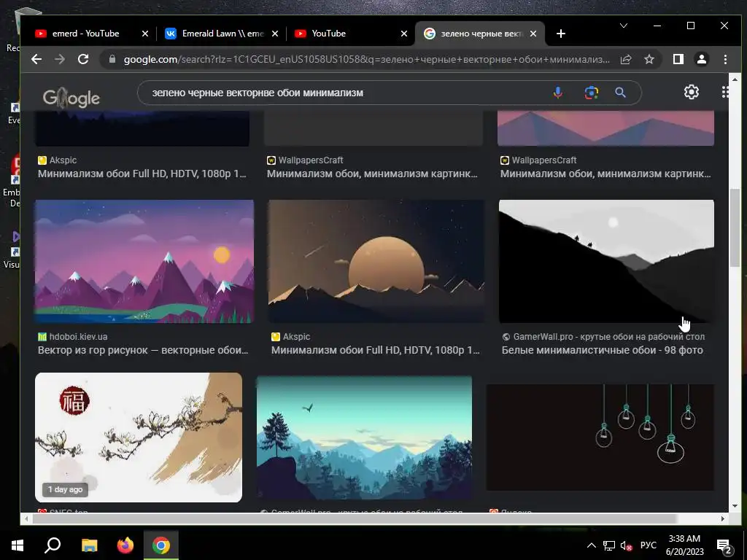Close the emerd - YouTube tab
Image resolution: width=747 pixels, height=560 pixels.
[x=145, y=34]
